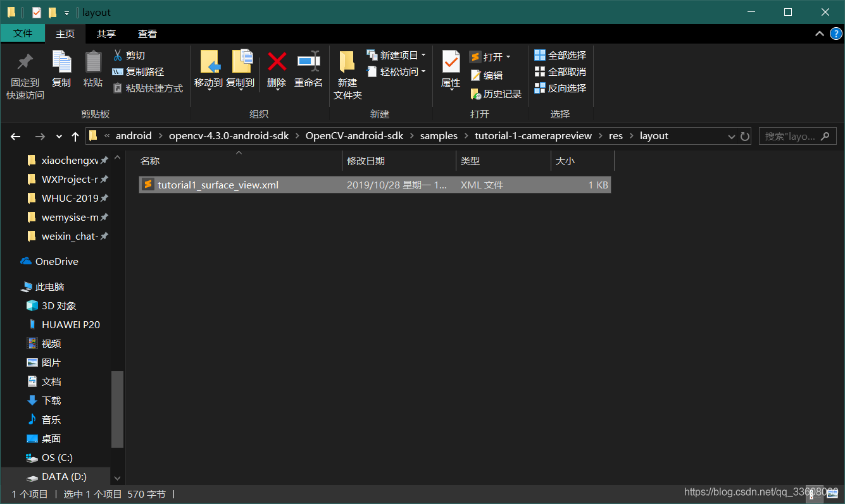Go up one folder level arrow

click(75, 136)
